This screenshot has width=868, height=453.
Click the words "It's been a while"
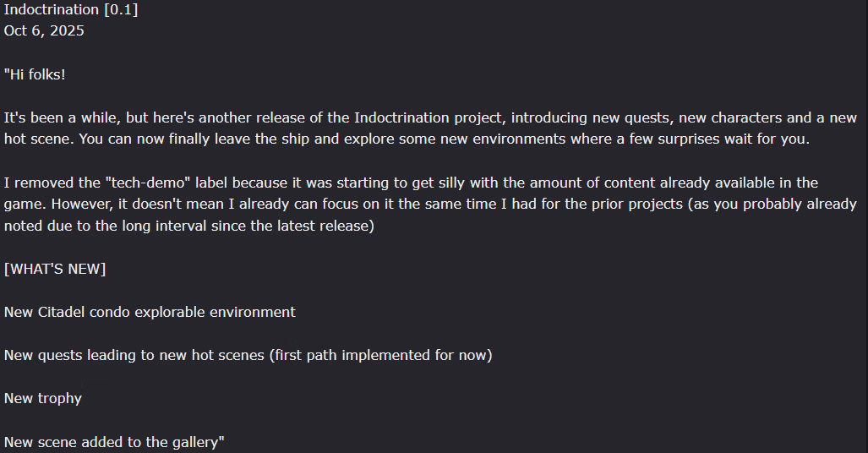pyautogui.click(x=55, y=117)
